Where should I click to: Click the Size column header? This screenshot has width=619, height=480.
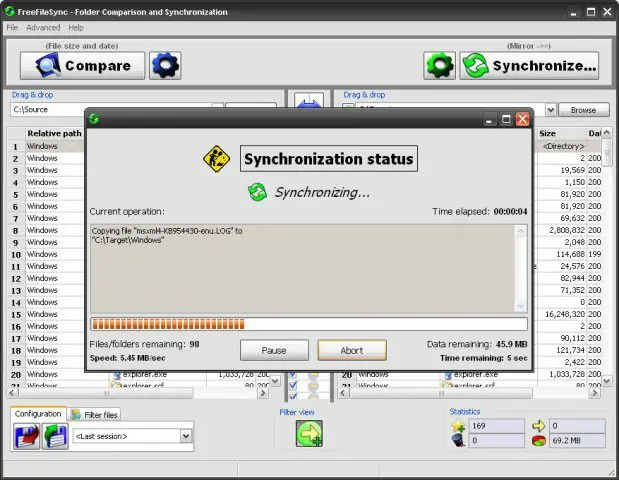(548, 133)
